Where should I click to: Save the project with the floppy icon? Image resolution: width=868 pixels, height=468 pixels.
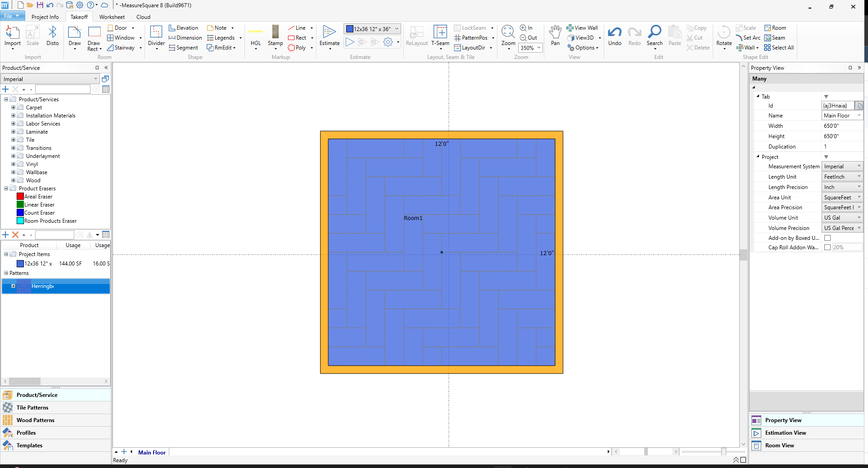[40, 5]
